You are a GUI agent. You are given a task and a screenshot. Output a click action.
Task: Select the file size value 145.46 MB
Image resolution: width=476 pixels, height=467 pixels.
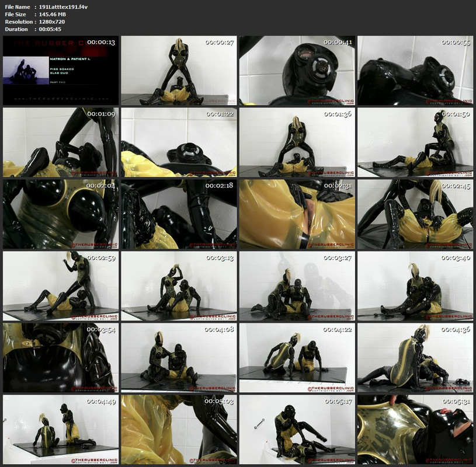tap(52, 14)
